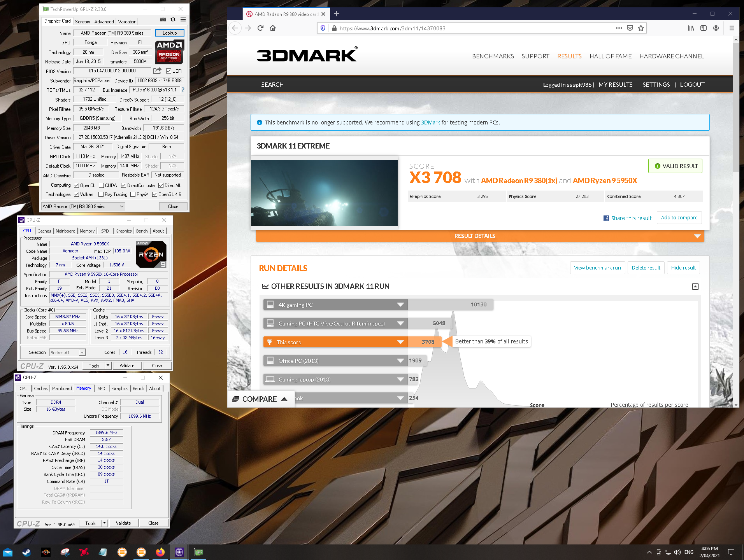Open the page actions three-dots menu

[619, 28]
